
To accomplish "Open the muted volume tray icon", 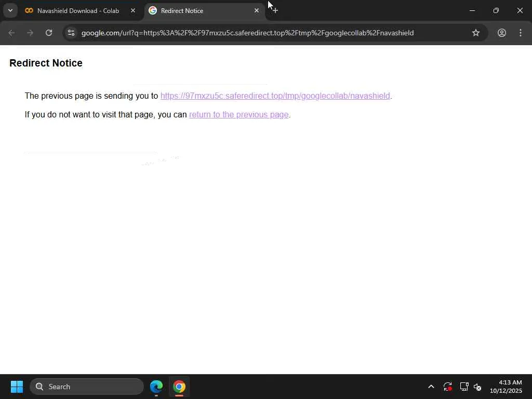I will (x=478, y=387).
